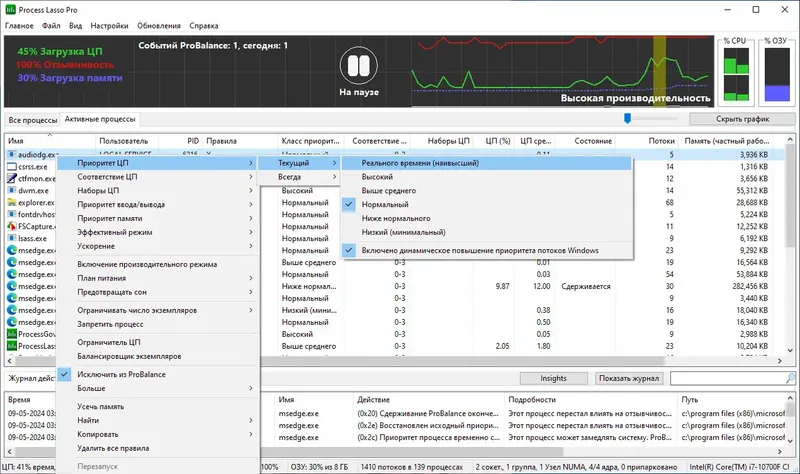Choose Удалить все правила entry
The width and height of the screenshot is (800, 474).
157,448
